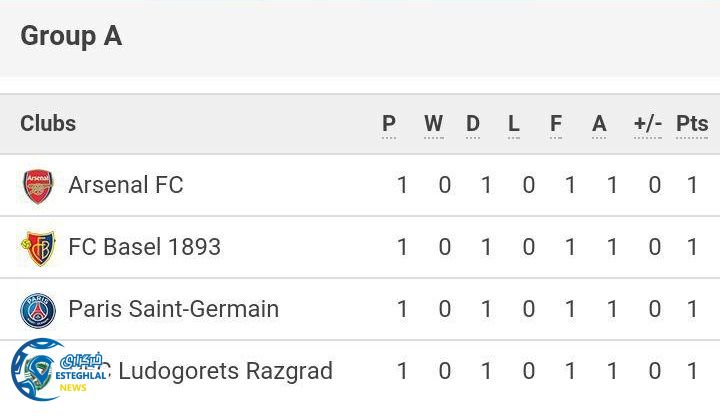The image size is (720, 419).
Task: Click the W (wins) column header
Action: pos(433,124)
